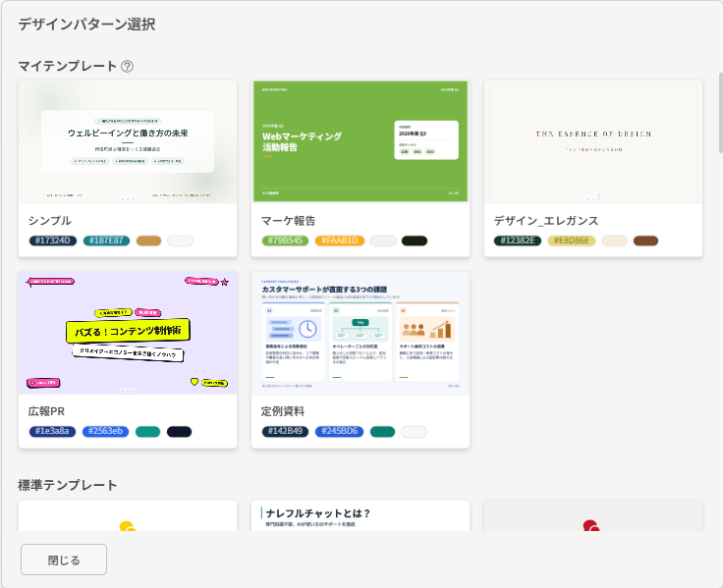Click the light gray swatch under マーケ報告
Image resolution: width=723 pixels, height=588 pixels.
pos(383,241)
